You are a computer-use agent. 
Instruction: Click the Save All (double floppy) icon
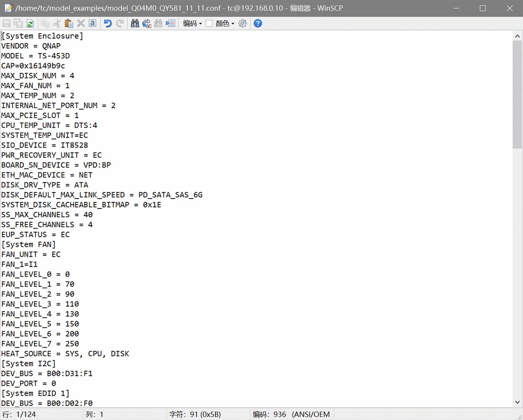pos(18,23)
